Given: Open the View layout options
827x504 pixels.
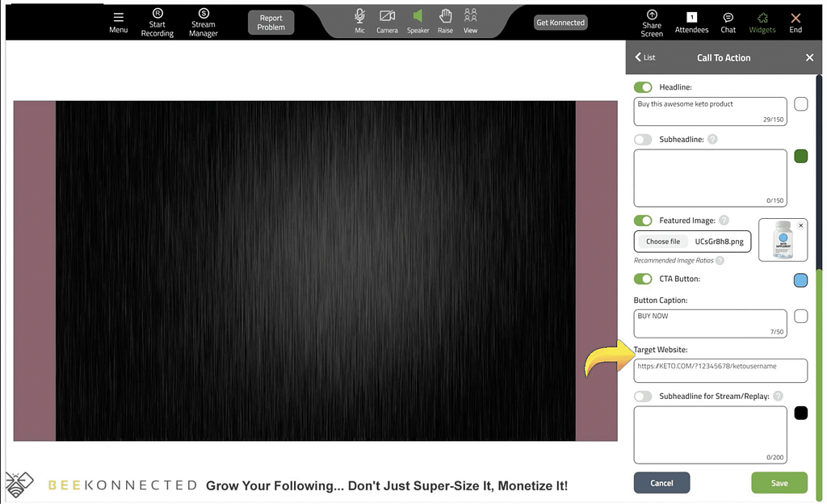Looking at the screenshot, I should click(470, 16).
